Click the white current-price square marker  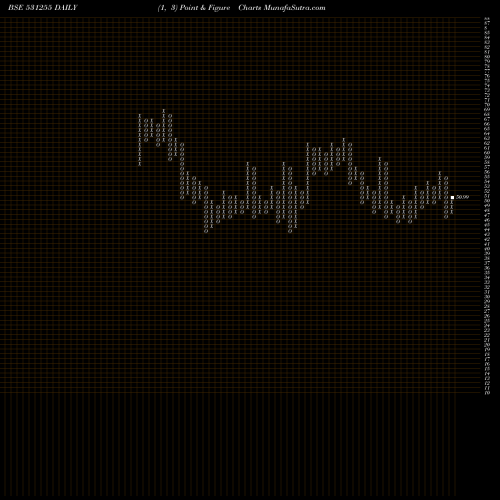pos(452,197)
